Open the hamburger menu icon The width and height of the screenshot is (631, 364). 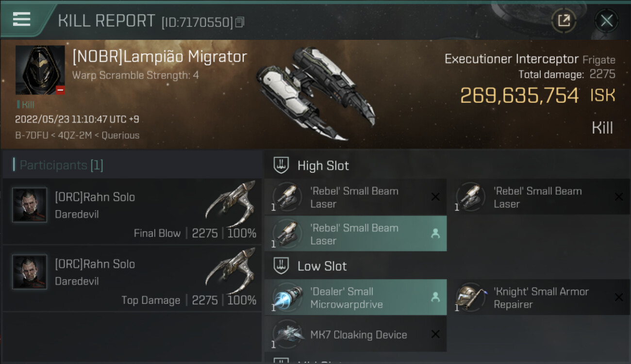point(22,19)
